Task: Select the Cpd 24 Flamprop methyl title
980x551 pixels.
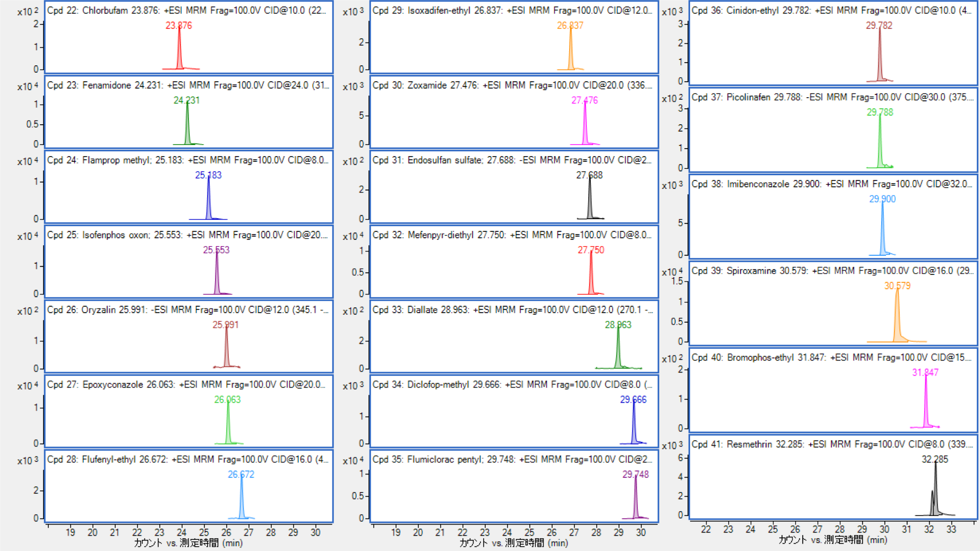Action: 188,160
